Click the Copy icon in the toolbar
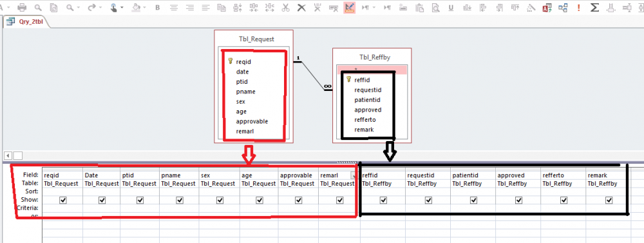The image size is (644, 243). click(x=222, y=7)
